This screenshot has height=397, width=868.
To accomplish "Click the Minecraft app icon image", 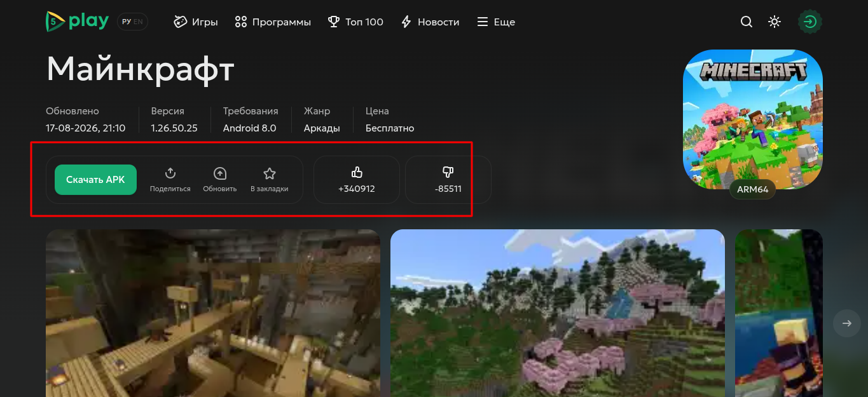I will tap(753, 119).
